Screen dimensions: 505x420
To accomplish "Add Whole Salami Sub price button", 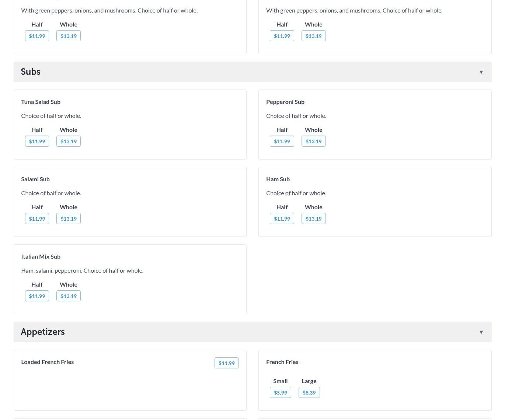I will (x=69, y=218).
